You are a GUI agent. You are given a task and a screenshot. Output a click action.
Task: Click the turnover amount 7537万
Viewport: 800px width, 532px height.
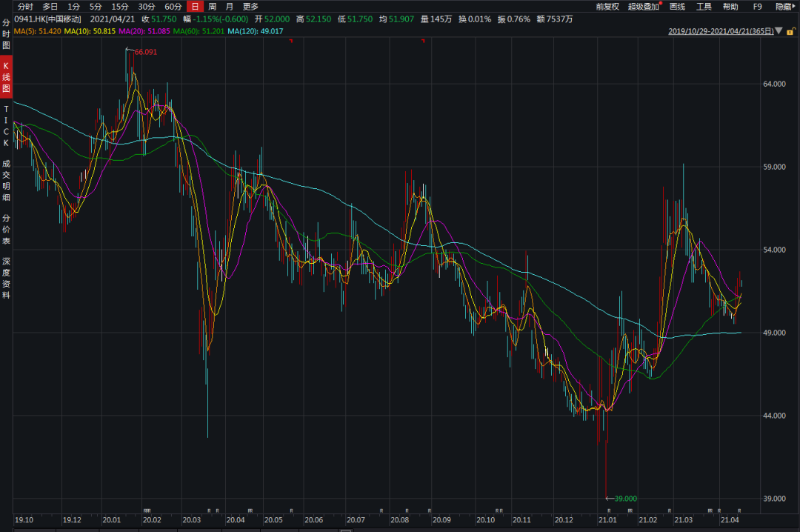pyautogui.click(x=560, y=19)
